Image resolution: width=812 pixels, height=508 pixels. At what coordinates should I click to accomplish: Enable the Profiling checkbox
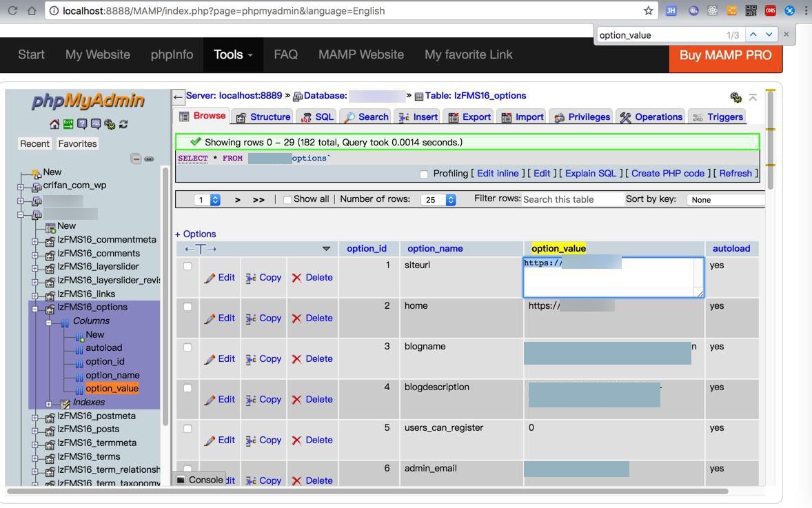424,174
